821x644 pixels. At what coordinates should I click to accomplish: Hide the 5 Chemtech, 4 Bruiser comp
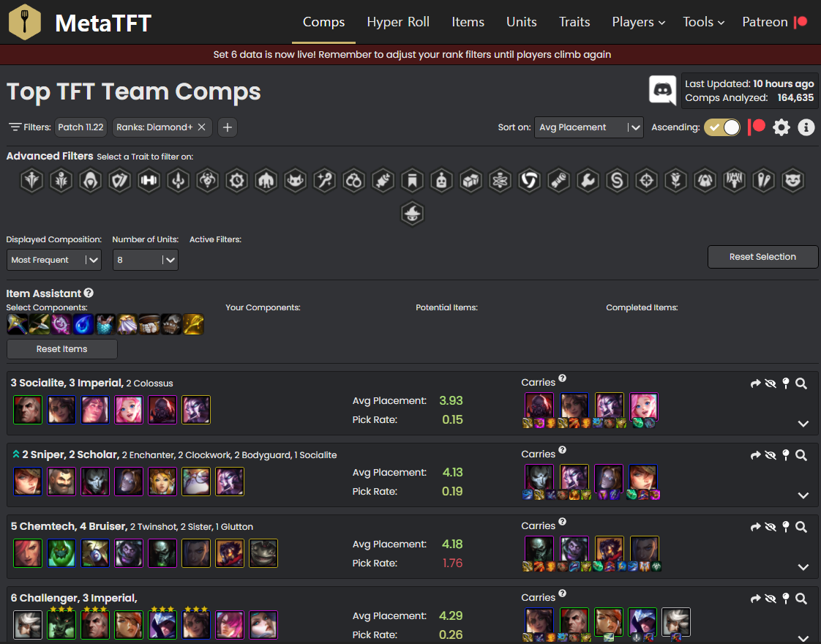coord(771,527)
